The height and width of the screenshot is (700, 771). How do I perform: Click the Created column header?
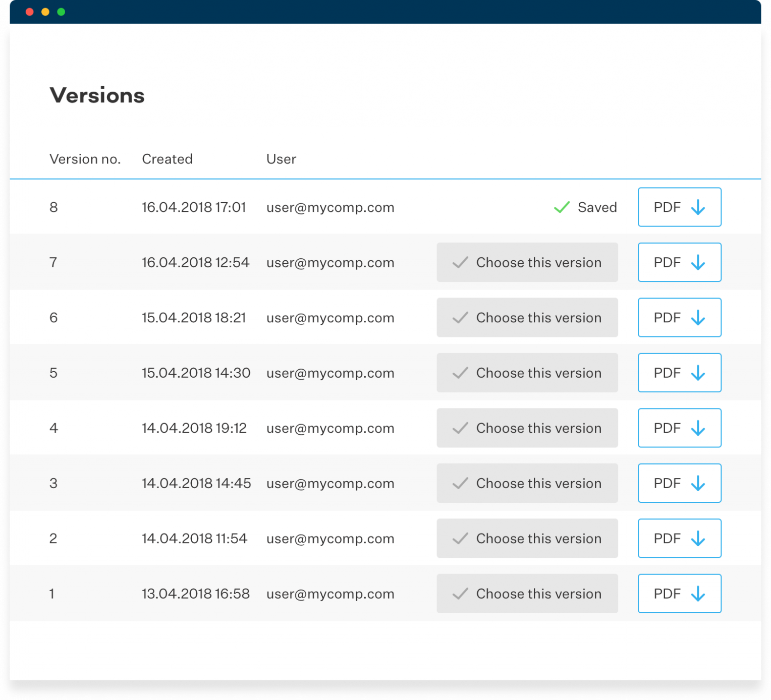[x=167, y=159]
